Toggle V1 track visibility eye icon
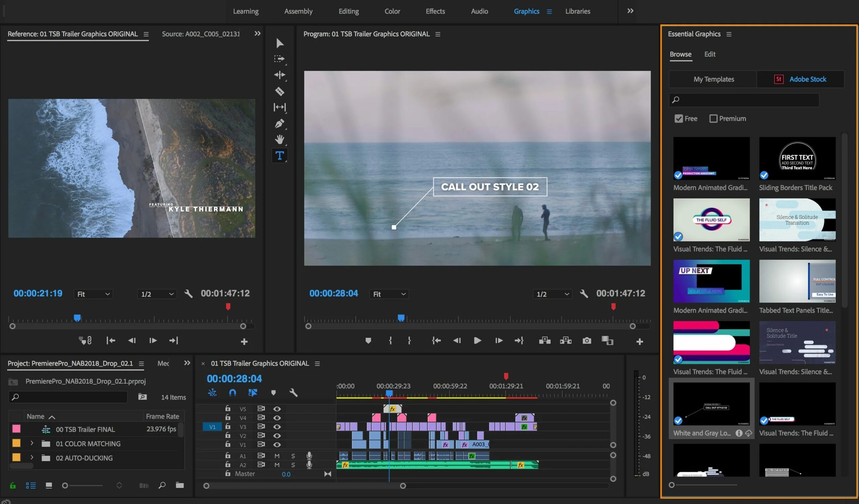Image resolution: width=859 pixels, height=504 pixels. [276, 445]
